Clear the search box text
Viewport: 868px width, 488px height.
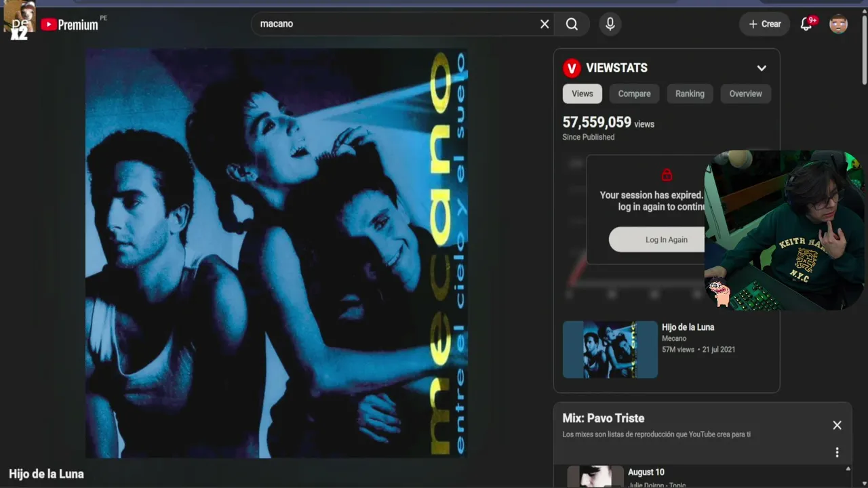coord(545,24)
